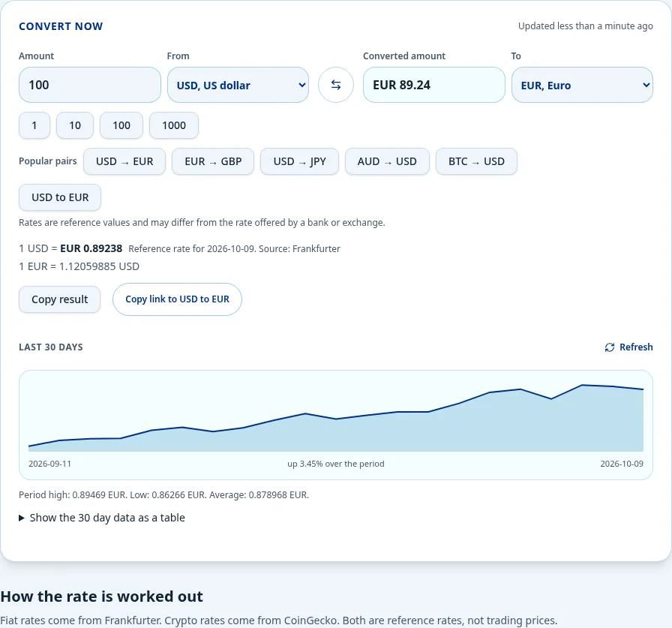672x628 pixels.
Task: Click the 2026-09-11 chart start date
Action: point(49,464)
